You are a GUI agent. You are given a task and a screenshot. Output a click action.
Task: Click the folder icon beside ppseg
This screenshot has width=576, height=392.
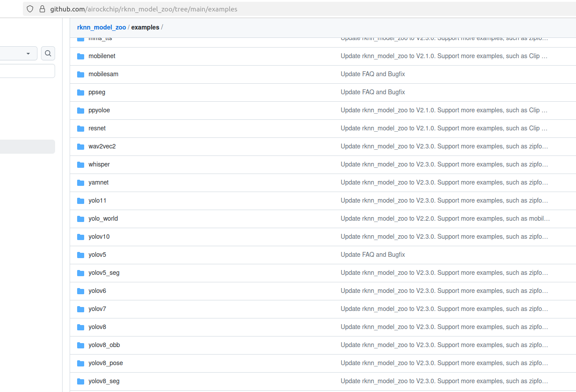[81, 92]
